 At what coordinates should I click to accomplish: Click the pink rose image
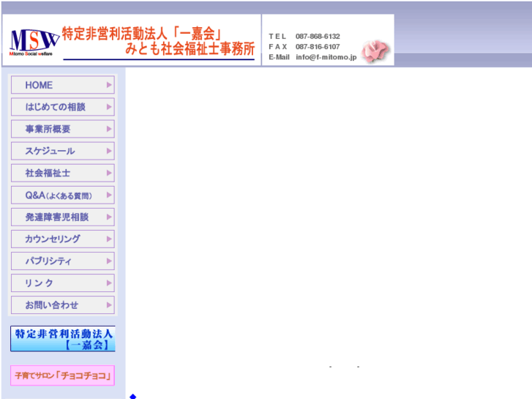point(375,51)
